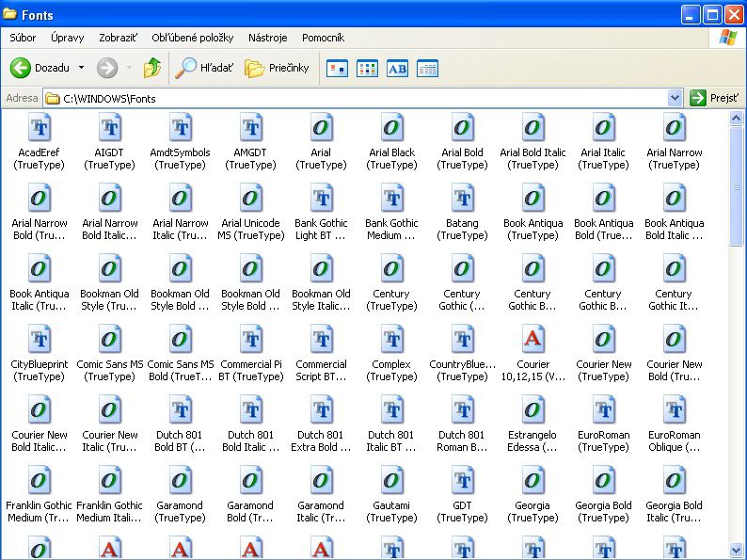The height and width of the screenshot is (560, 747).
Task: Open the Hľadať search tool
Action: point(204,68)
